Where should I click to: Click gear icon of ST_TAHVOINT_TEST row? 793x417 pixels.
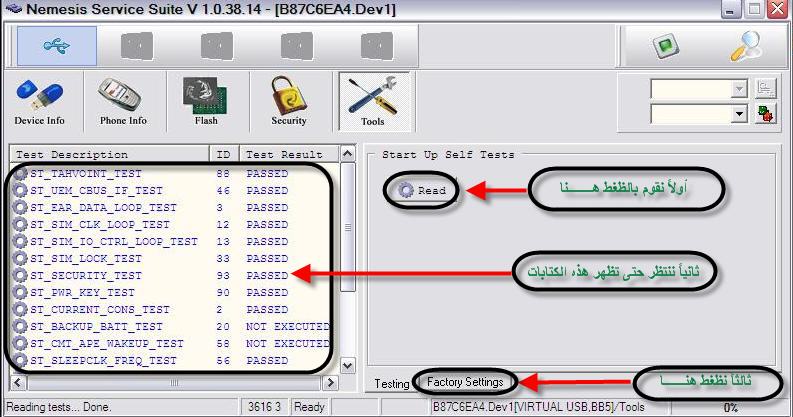[x=20, y=173]
